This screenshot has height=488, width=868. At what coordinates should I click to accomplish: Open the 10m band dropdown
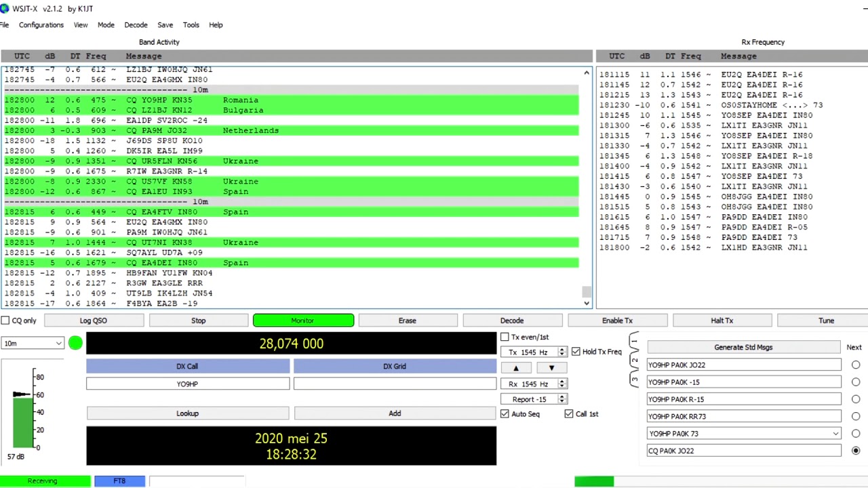pyautogui.click(x=32, y=344)
